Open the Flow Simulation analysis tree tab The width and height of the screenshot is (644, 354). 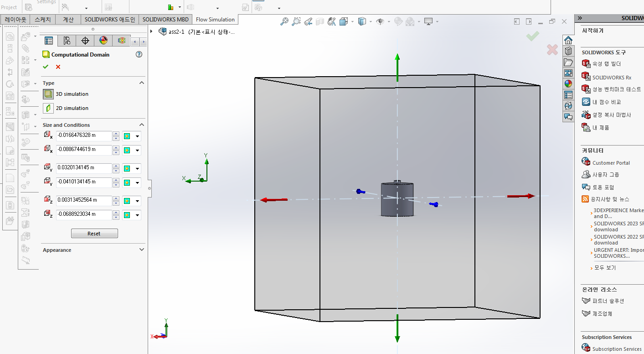pos(121,41)
